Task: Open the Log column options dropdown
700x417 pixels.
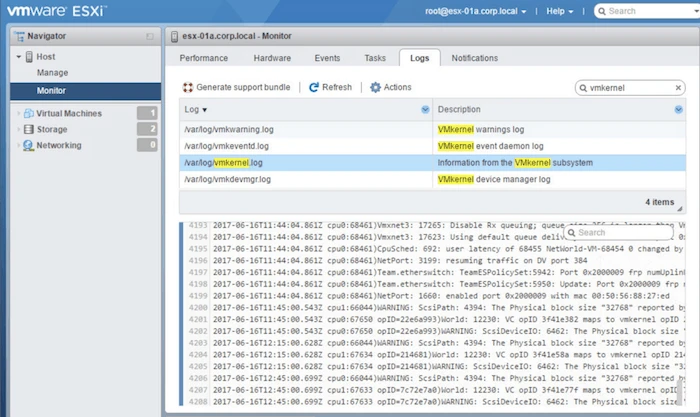Action: point(425,109)
